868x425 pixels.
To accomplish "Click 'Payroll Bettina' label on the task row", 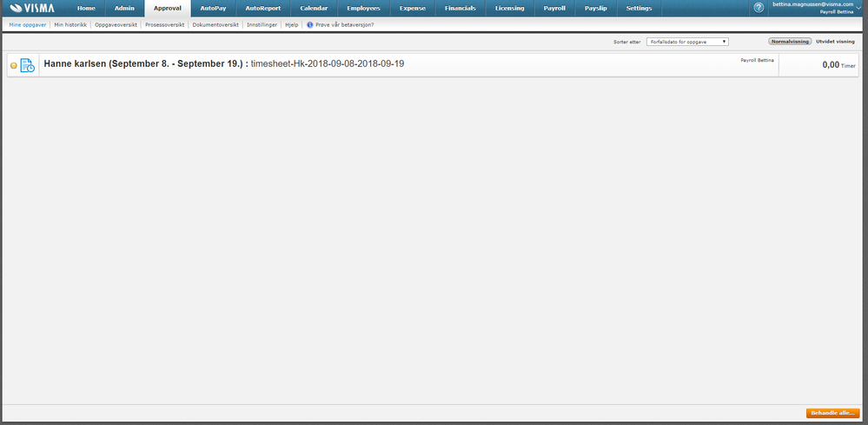I will pyautogui.click(x=758, y=60).
